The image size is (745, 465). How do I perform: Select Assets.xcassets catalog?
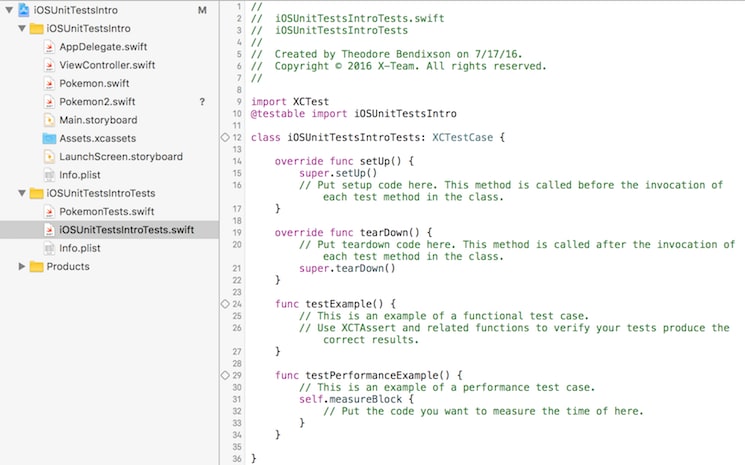pyautogui.click(x=97, y=138)
